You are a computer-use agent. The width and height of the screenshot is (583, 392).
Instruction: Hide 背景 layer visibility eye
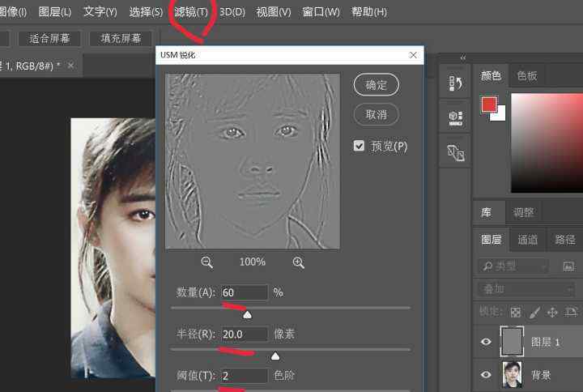(486, 374)
